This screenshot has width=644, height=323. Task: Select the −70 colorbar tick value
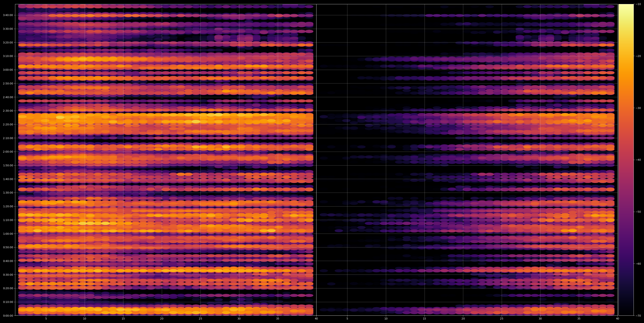639,316
